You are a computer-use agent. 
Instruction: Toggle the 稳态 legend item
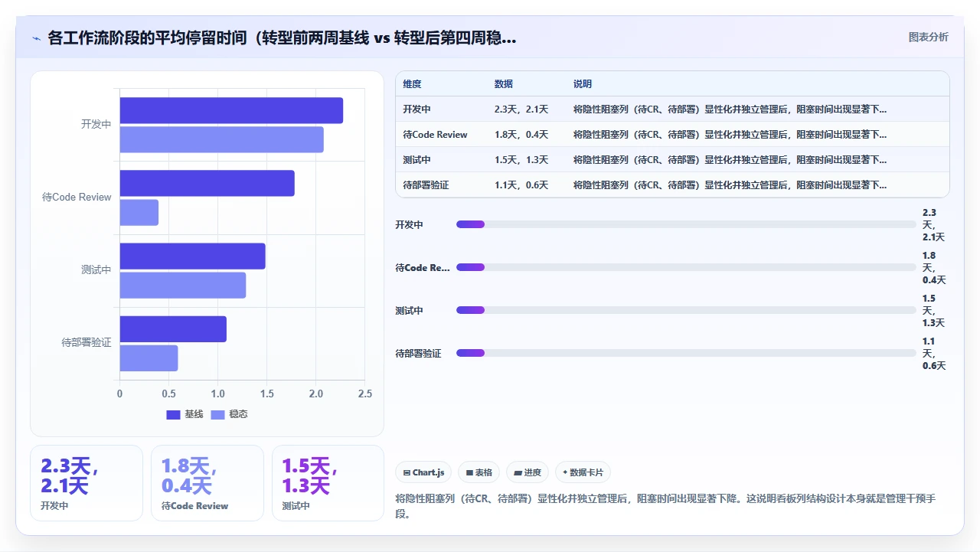pos(229,414)
